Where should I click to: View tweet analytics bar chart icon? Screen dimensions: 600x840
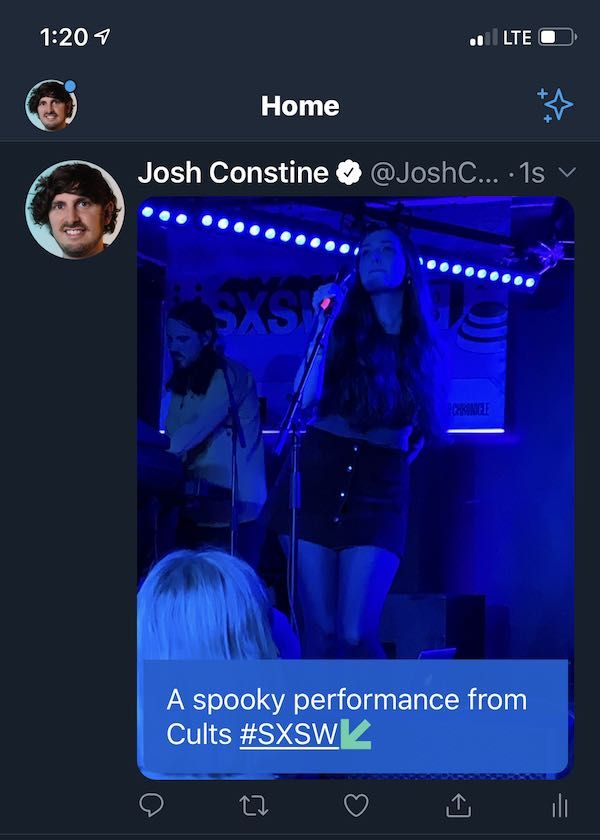click(x=560, y=805)
